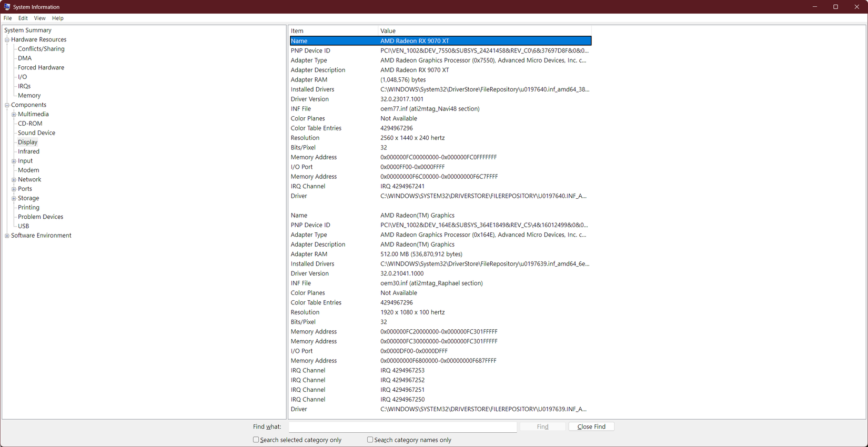Viewport: 868px width, 447px height.
Task: Select Modem tree item
Action: tap(28, 170)
